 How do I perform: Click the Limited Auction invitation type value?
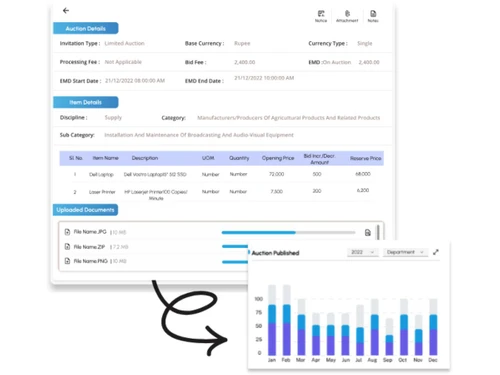pyautogui.click(x=124, y=43)
